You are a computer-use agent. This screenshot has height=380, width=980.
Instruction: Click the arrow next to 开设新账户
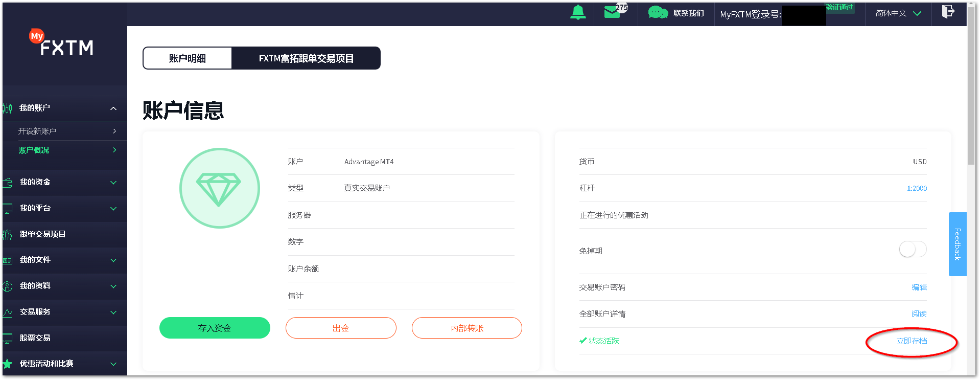pyautogui.click(x=114, y=131)
